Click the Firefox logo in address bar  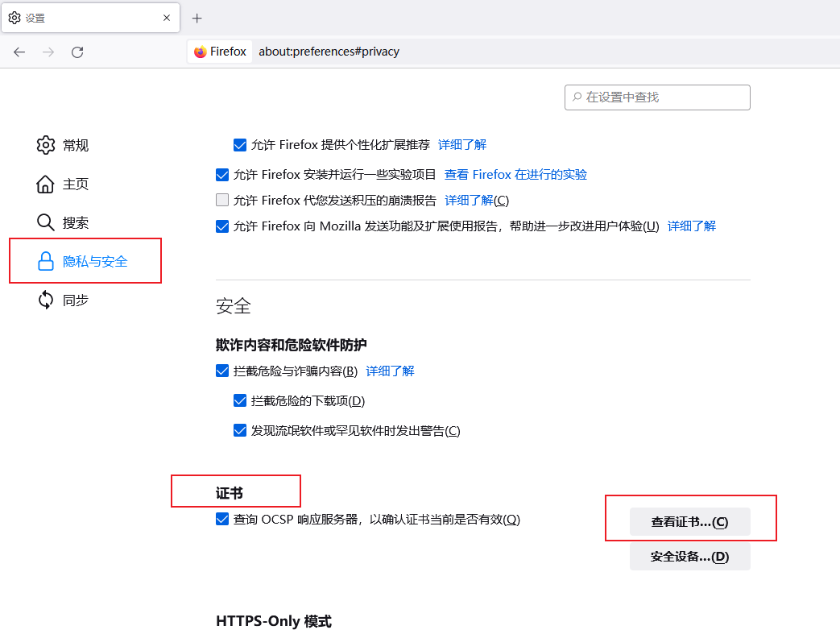(201, 52)
